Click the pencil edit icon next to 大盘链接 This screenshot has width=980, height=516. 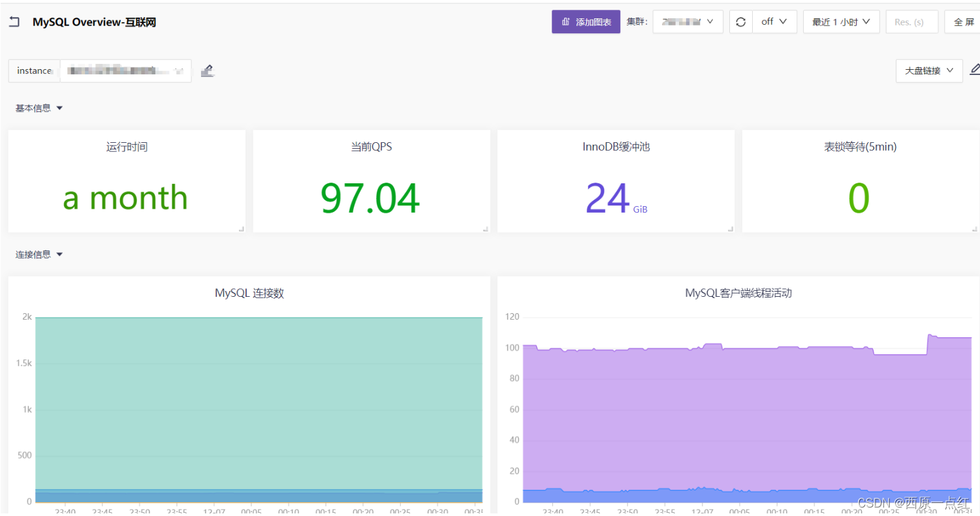point(975,69)
